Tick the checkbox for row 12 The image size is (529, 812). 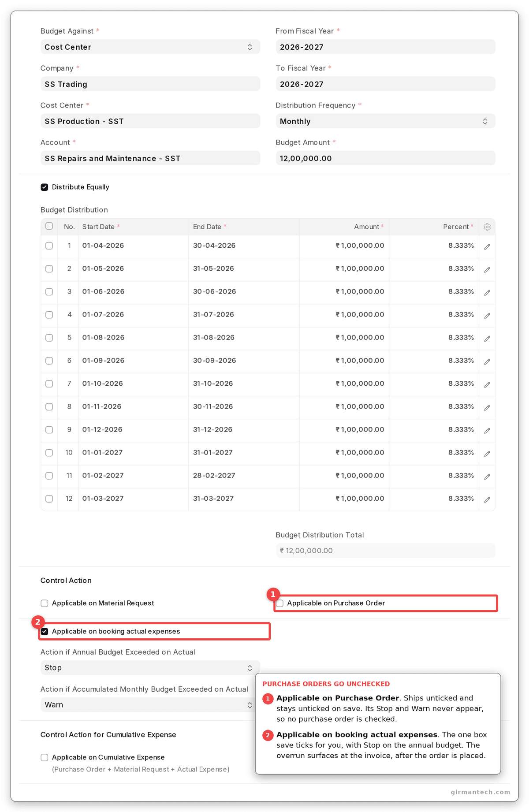tap(49, 499)
